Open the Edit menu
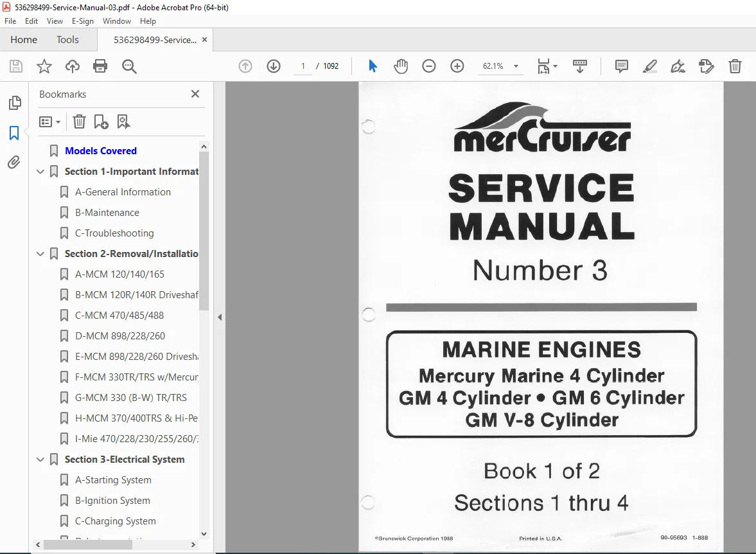 (31, 21)
